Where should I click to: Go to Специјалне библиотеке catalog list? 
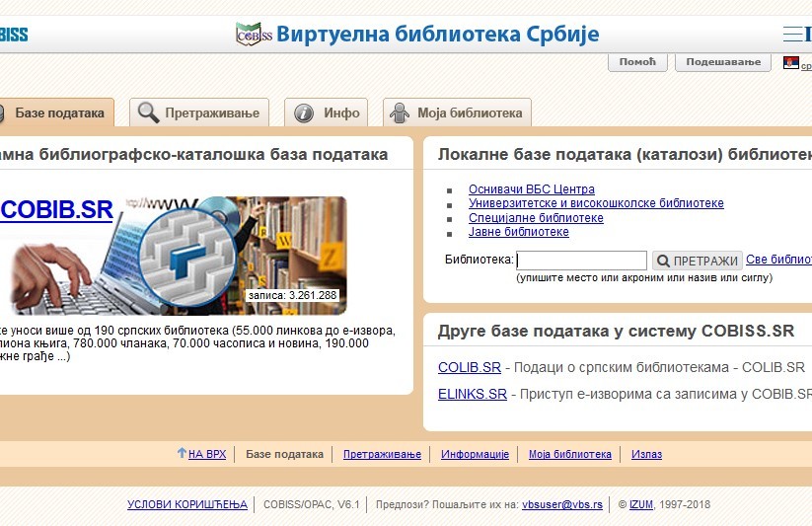pos(536,218)
